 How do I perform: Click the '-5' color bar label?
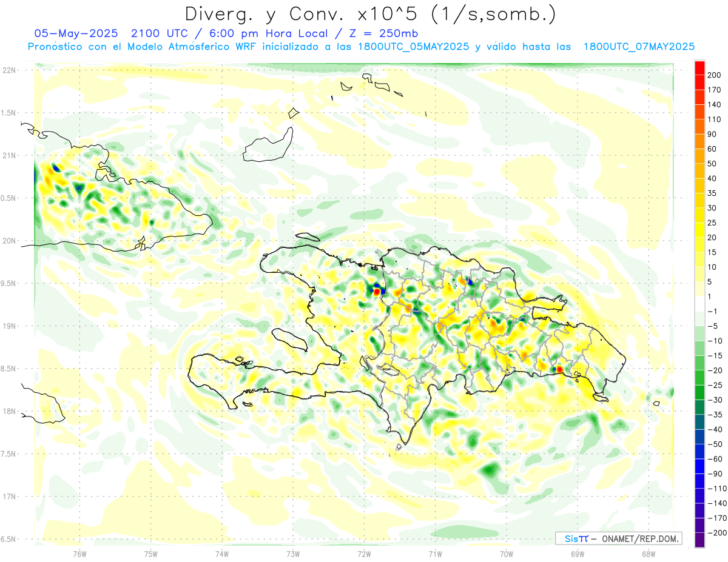pyautogui.click(x=712, y=326)
